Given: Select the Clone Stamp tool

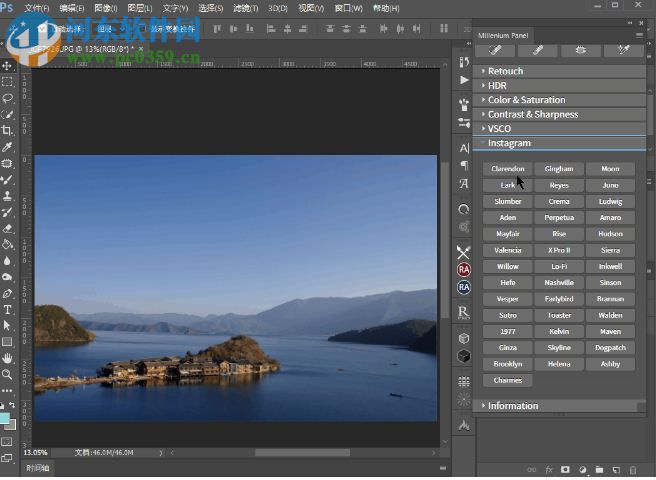Looking at the screenshot, I should [7, 196].
